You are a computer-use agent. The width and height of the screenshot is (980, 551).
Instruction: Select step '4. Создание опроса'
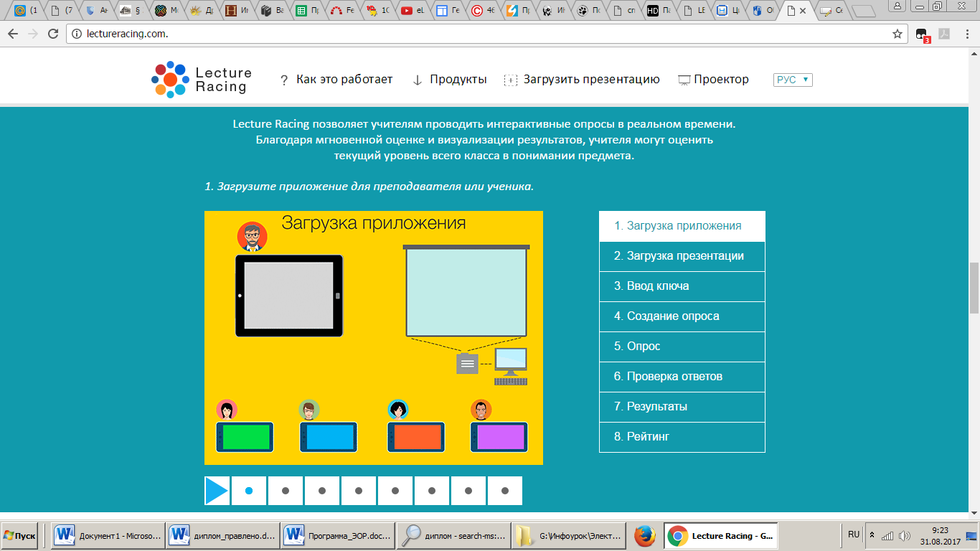coord(682,316)
